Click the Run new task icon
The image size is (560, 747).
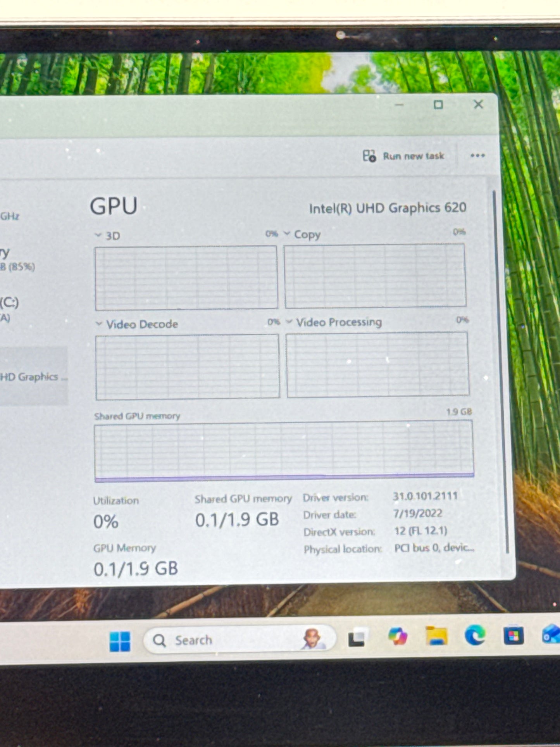pos(369,156)
